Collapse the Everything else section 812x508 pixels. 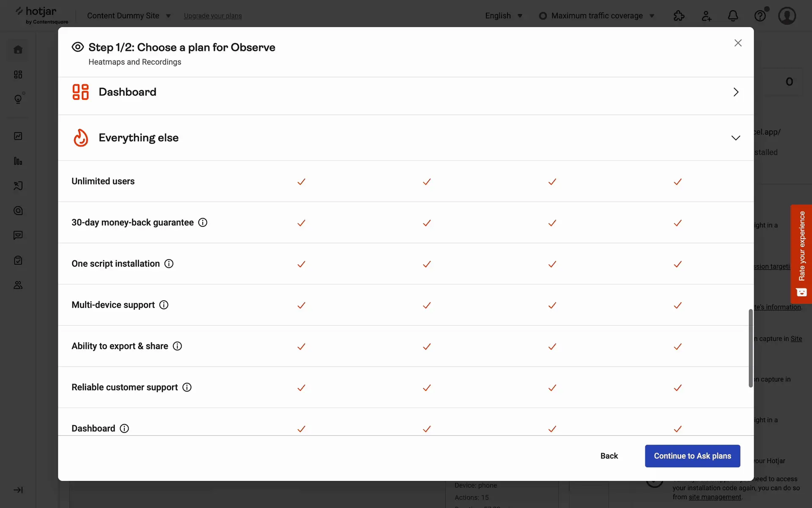coord(736,138)
